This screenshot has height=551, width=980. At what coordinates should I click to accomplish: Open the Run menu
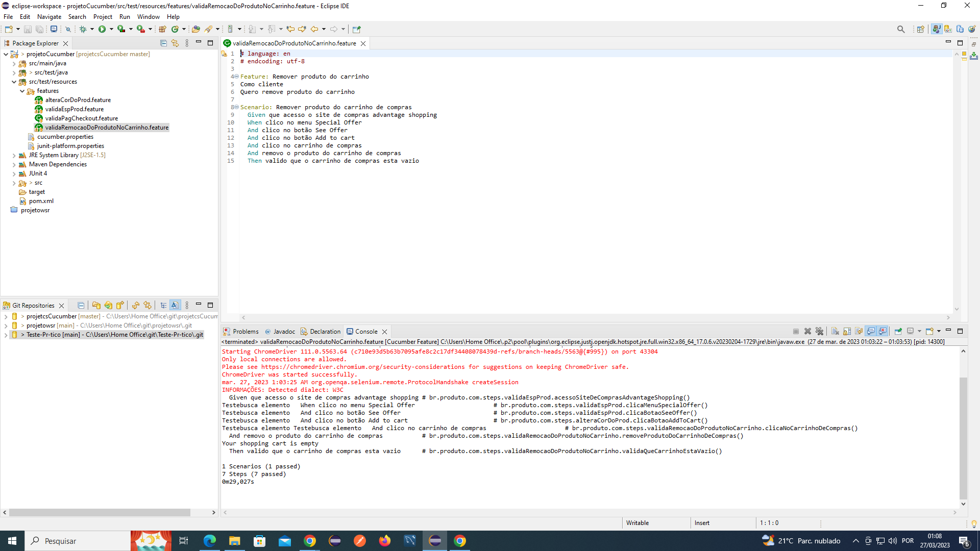tap(125, 16)
